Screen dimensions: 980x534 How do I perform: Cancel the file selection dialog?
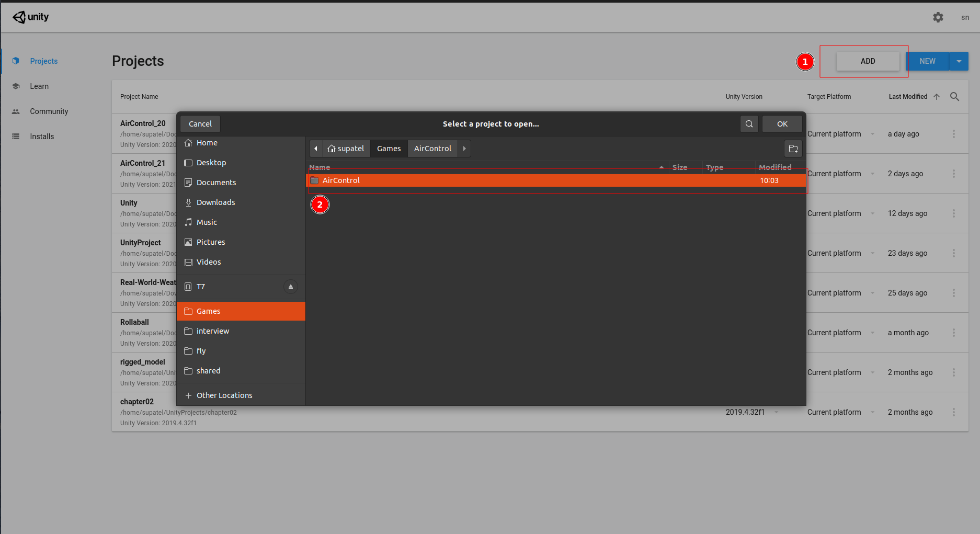tap(200, 124)
